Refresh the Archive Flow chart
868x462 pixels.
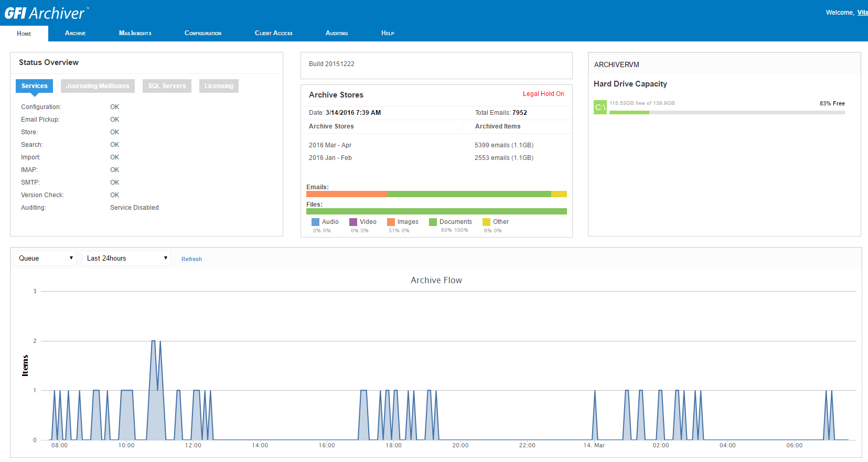191,259
